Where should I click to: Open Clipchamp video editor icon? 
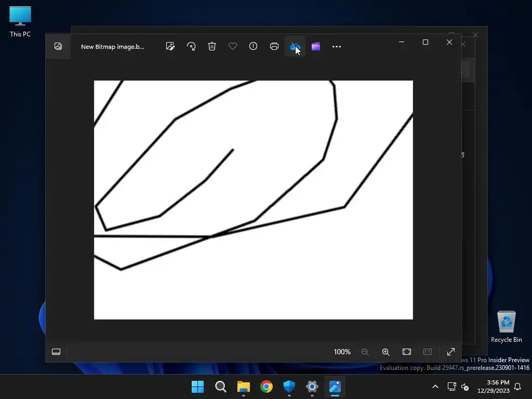[x=316, y=46]
